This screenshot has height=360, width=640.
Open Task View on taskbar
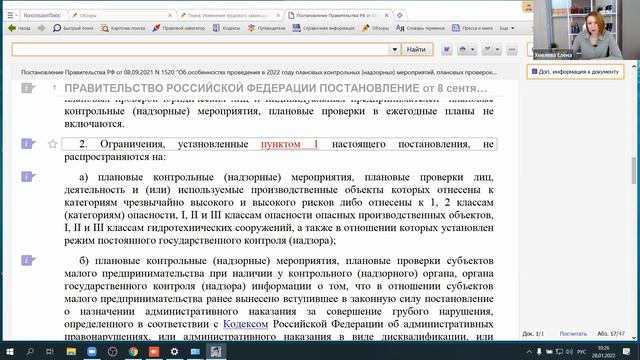pos(50,351)
